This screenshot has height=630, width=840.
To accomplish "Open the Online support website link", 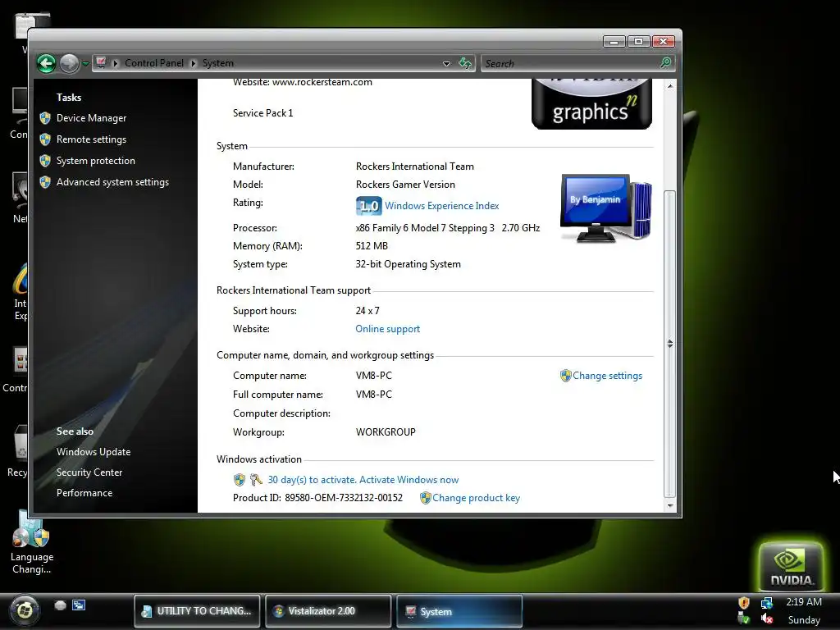I will (x=388, y=329).
